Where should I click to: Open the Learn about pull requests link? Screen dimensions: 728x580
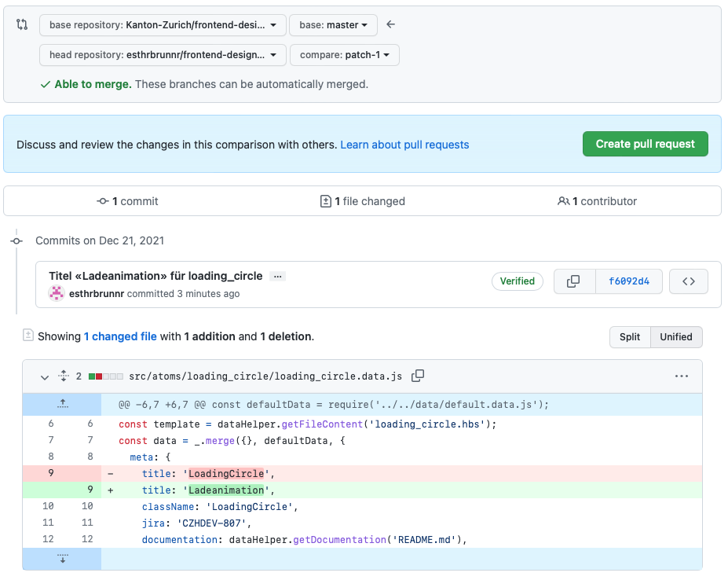click(404, 145)
